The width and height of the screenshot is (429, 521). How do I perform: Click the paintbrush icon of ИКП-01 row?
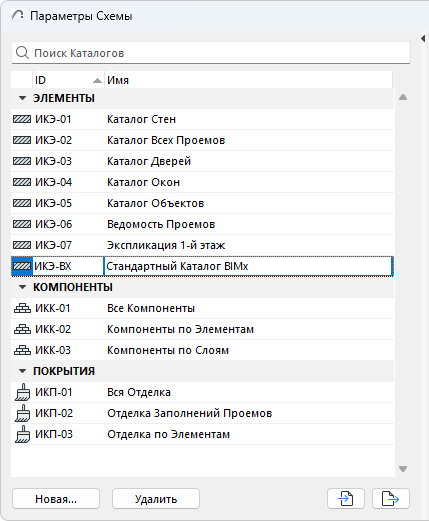[x=23, y=392]
